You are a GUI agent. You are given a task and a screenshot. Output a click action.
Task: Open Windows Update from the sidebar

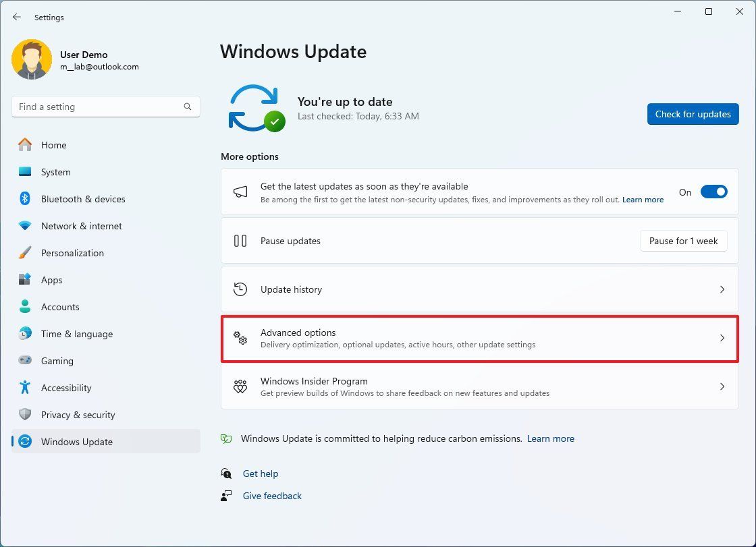coord(75,442)
